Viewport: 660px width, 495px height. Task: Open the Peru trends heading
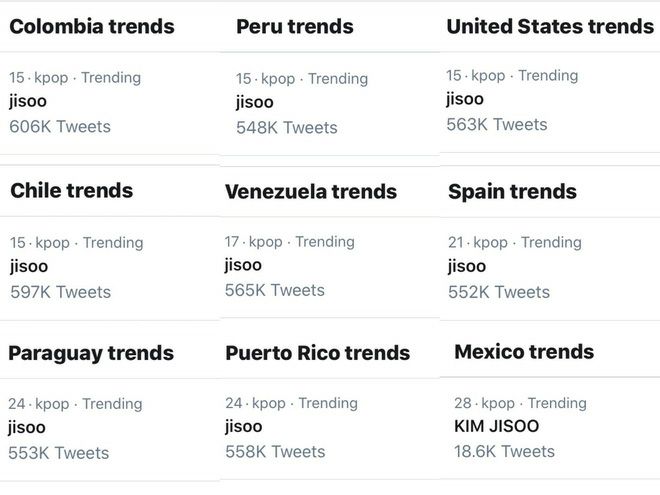(x=295, y=27)
